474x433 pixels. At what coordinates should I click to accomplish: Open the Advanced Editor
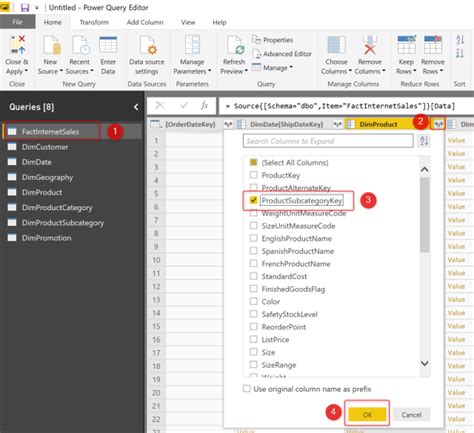tap(282, 54)
